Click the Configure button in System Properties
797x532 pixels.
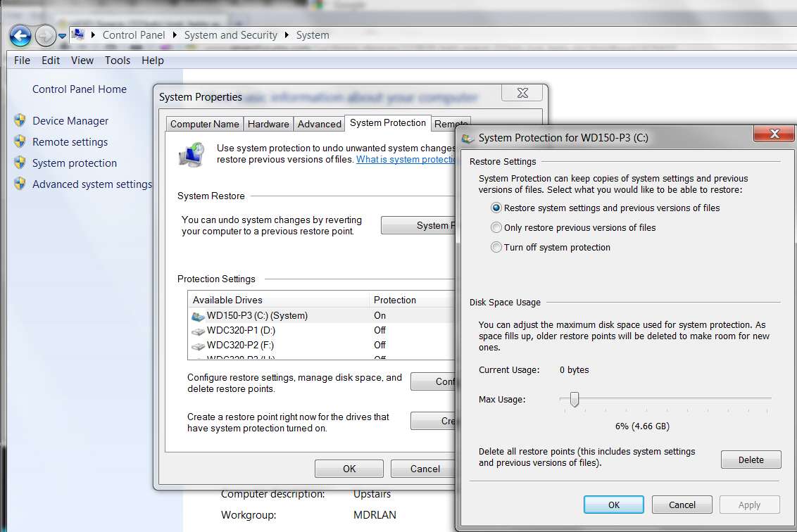(x=433, y=381)
